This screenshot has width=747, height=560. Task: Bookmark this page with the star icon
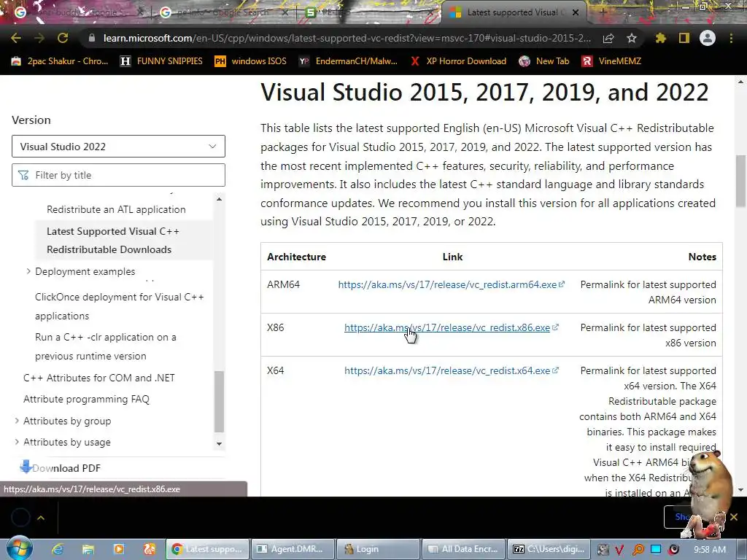pyautogui.click(x=632, y=38)
